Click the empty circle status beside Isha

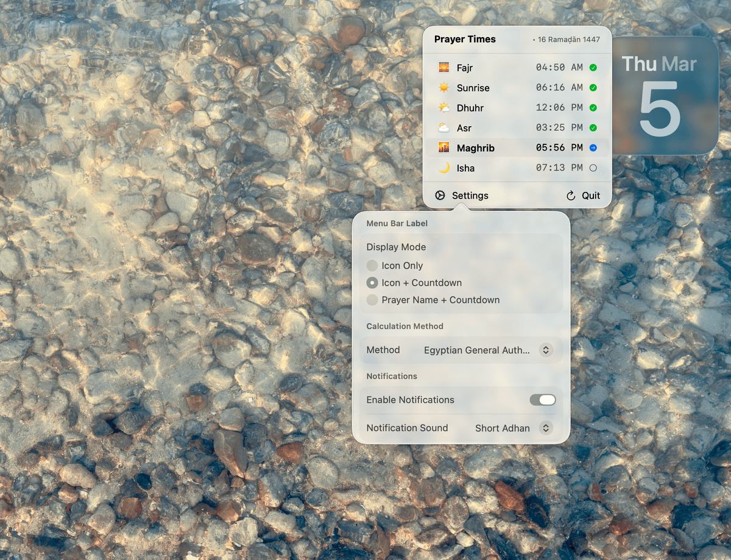[592, 168]
